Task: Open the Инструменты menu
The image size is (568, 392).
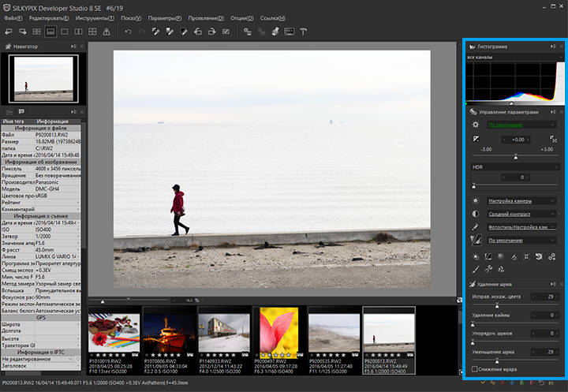Action: point(95,18)
